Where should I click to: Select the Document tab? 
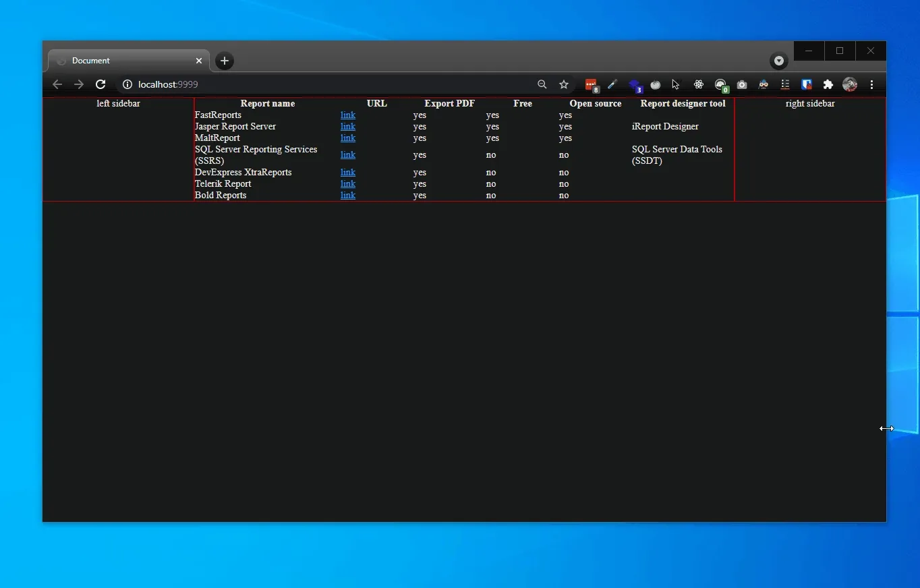128,61
